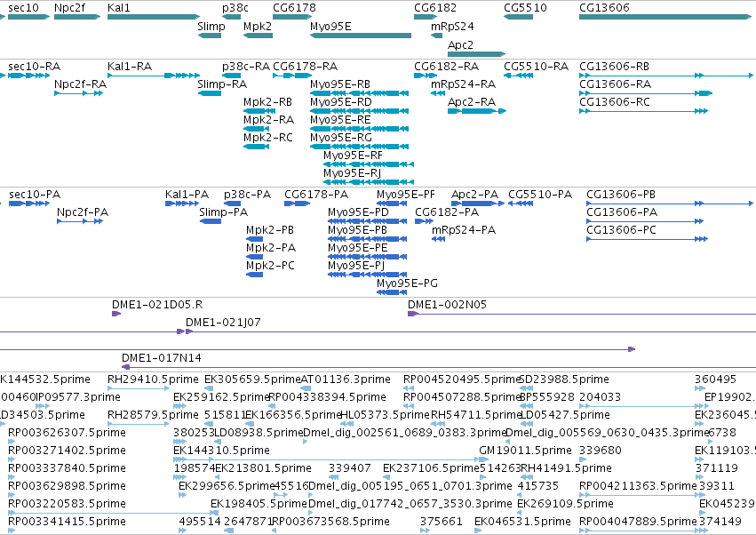Click the CG6178 gene label
The image size is (756, 535).
tap(295, 8)
